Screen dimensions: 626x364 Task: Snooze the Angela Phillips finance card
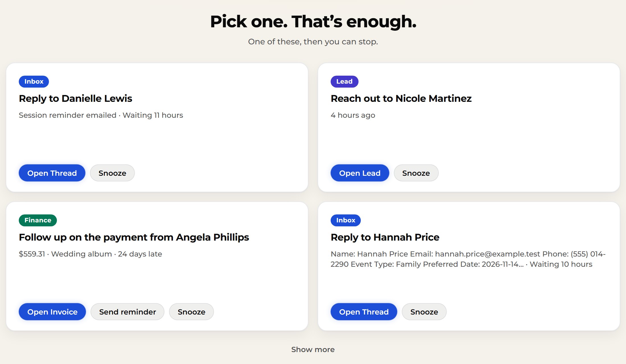191,312
